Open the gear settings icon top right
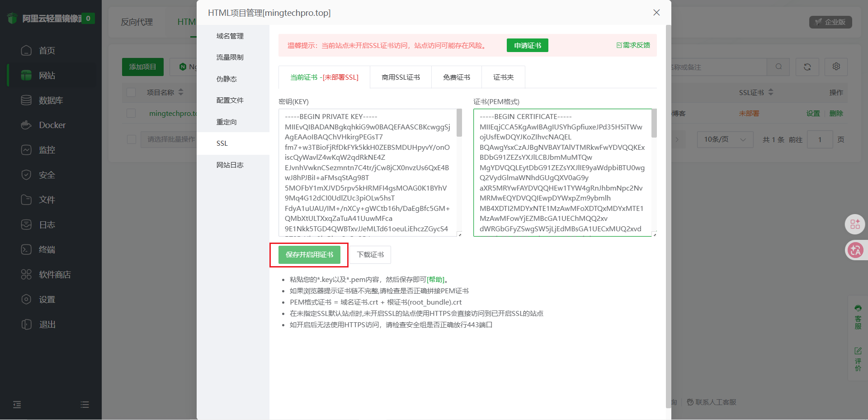 [x=836, y=67]
